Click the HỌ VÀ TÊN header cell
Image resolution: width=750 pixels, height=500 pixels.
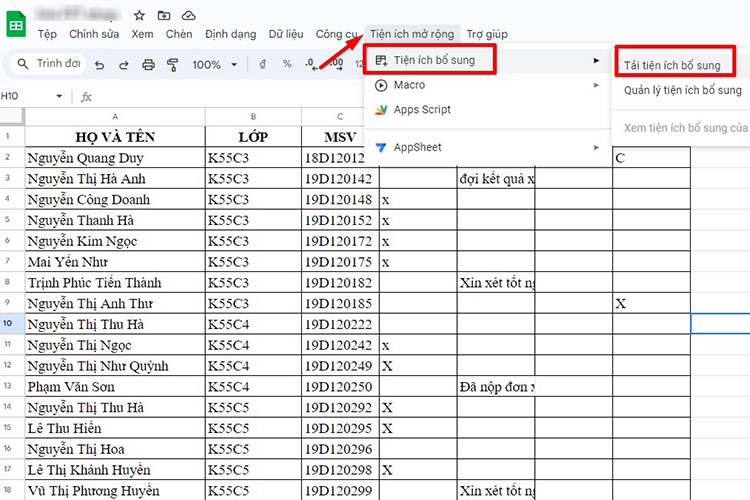115,137
